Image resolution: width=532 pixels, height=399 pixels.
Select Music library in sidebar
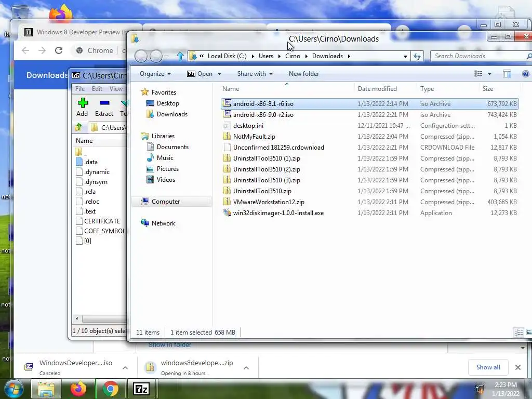(160, 158)
